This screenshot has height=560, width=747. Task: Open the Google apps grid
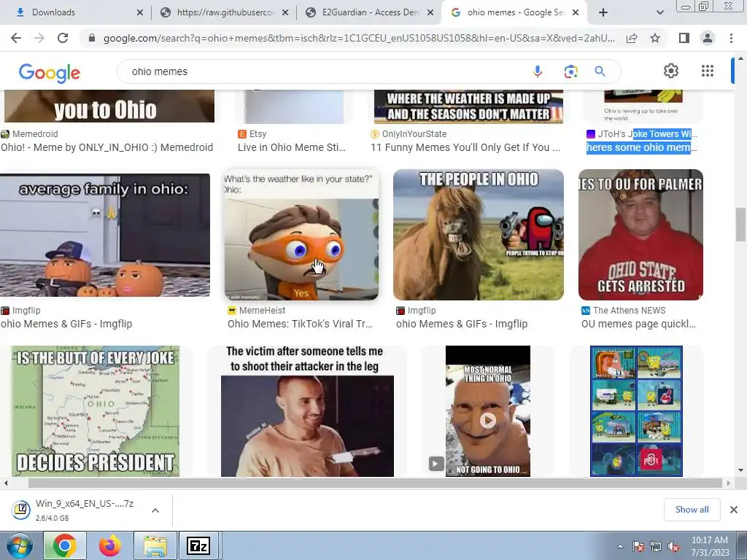708,71
